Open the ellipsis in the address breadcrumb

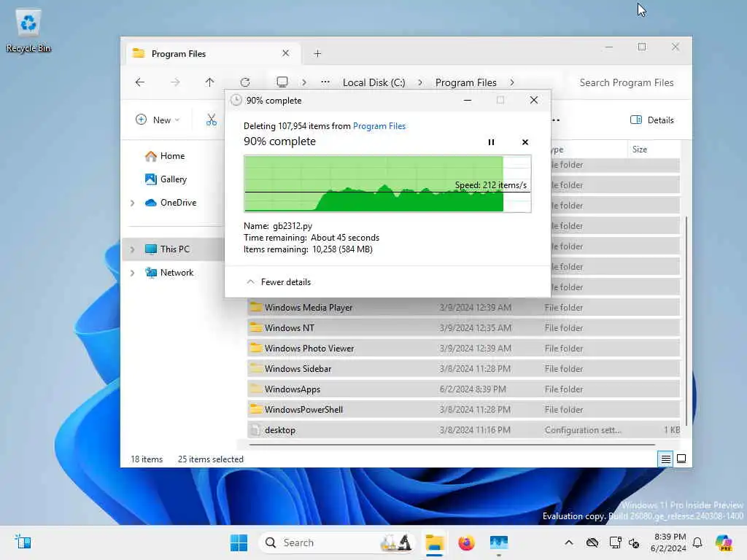325,82
